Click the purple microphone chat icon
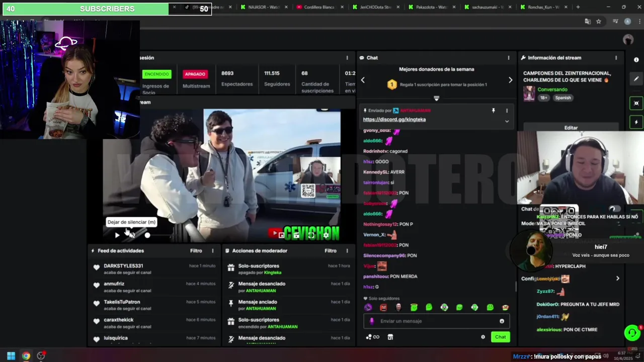Screen dimensions: 644x362 pos(372,321)
